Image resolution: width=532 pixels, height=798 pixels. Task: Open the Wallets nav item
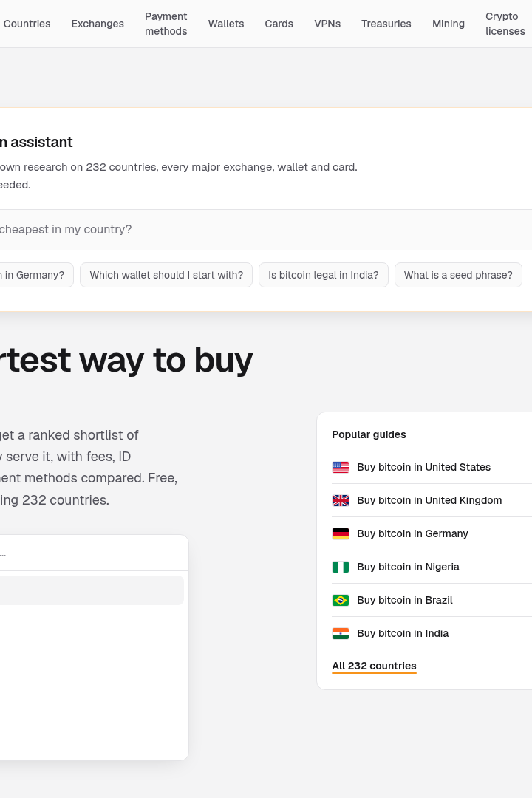226,24
